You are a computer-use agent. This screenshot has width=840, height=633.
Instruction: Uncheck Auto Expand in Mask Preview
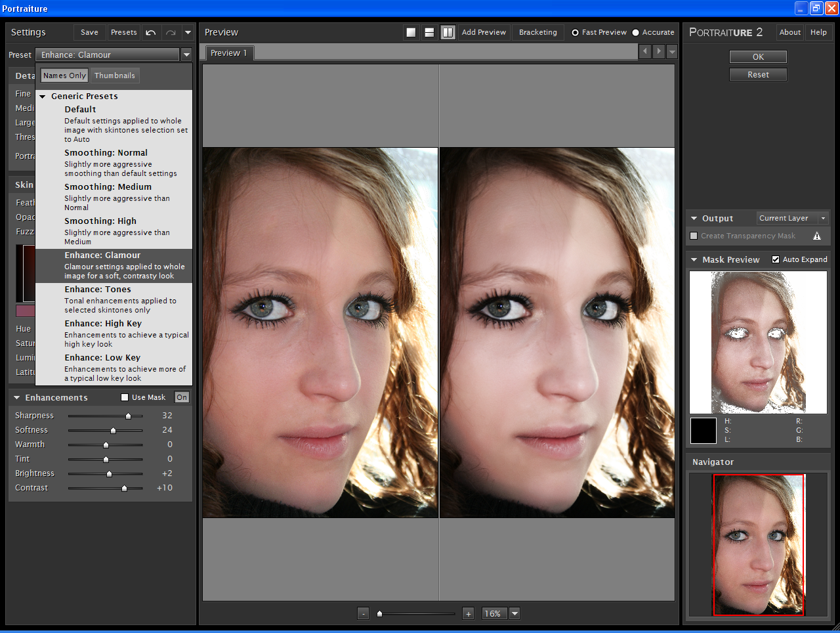pos(775,259)
